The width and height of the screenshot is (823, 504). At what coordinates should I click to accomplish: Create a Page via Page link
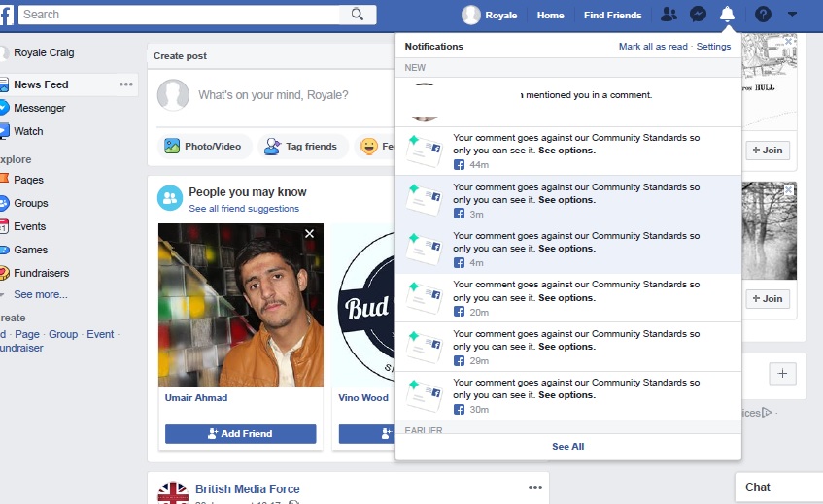point(27,334)
